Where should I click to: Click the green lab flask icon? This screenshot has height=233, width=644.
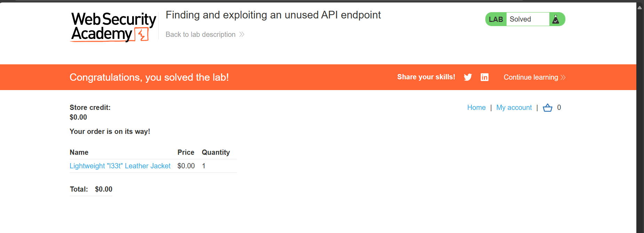tap(556, 19)
